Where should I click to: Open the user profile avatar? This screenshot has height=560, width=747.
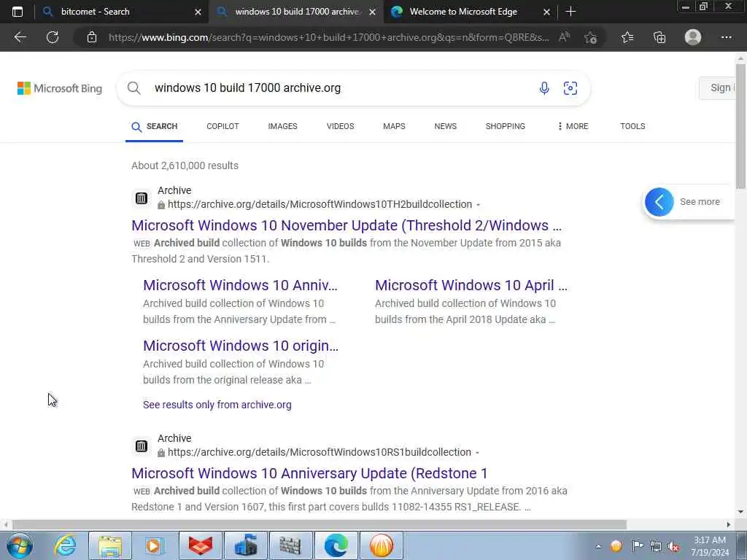(693, 37)
